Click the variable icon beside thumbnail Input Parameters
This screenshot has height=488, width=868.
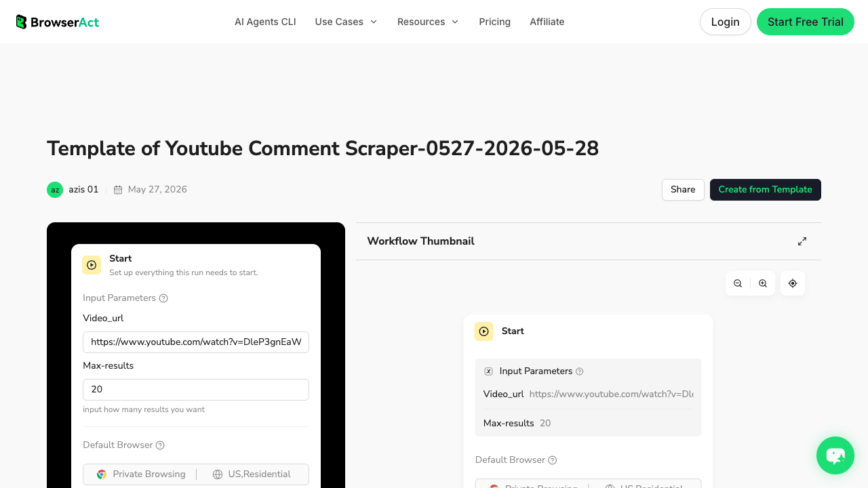pos(488,371)
